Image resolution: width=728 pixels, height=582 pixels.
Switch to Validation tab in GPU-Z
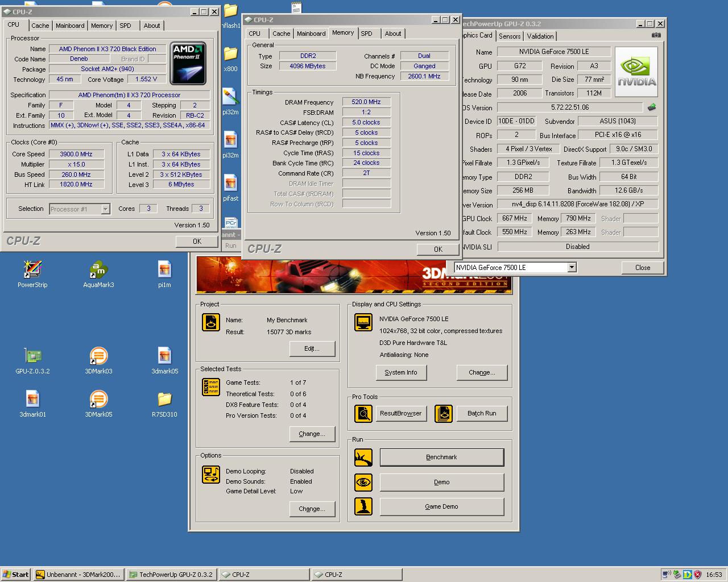pyautogui.click(x=540, y=36)
